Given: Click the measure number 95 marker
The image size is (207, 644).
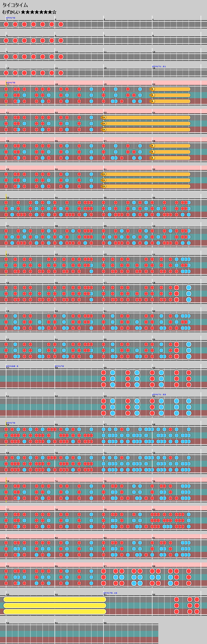Looking at the screenshot, I should (x=105, y=623).
